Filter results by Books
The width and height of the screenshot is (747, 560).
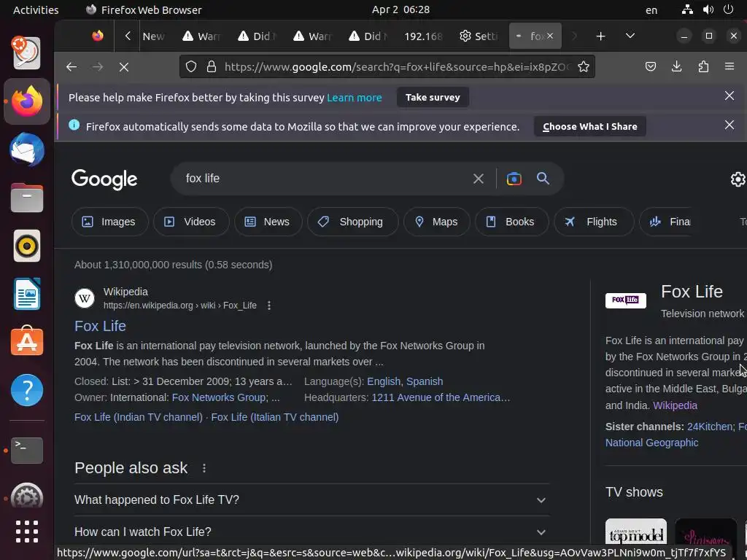pos(511,222)
